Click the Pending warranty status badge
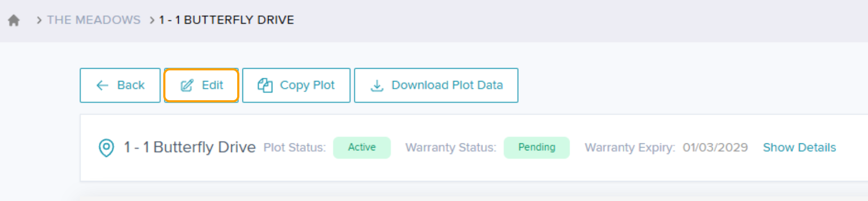The width and height of the screenshot is (868, 201). point(537,148)
